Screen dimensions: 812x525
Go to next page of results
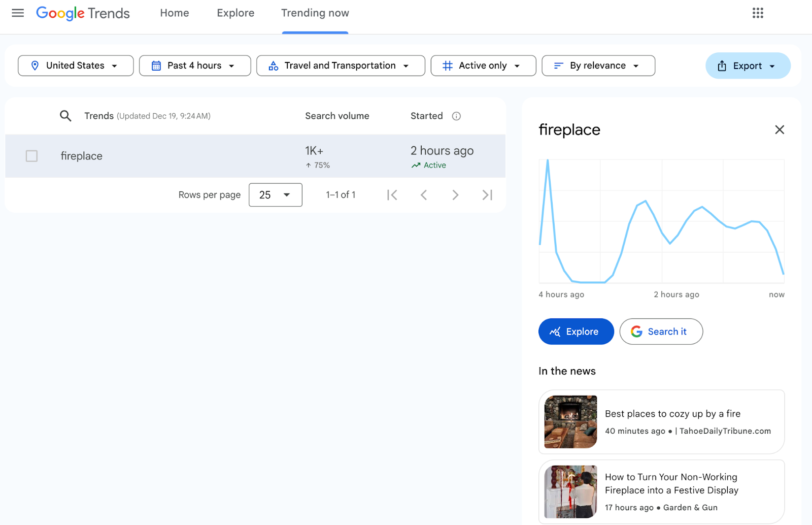point(455,195)
